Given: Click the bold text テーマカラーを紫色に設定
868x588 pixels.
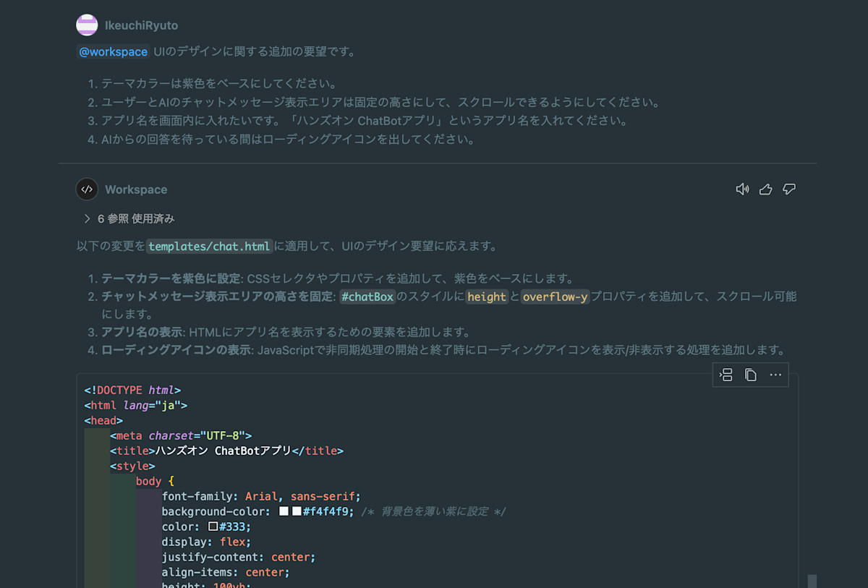Looking at the screenshot, I should [x=171, y=279].
